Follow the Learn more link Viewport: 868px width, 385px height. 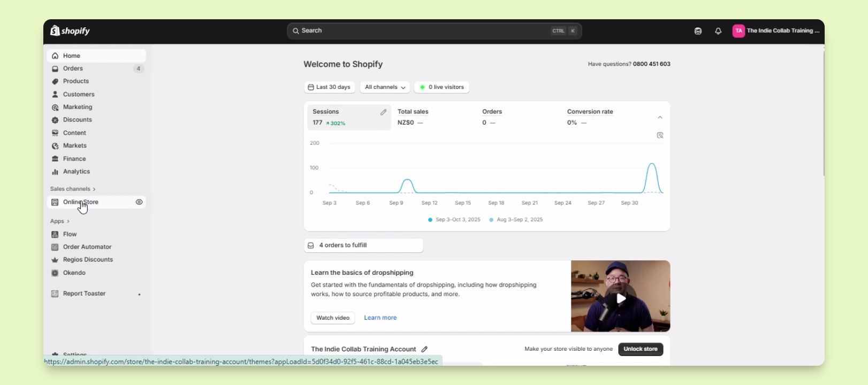click(x=380, y=318)
